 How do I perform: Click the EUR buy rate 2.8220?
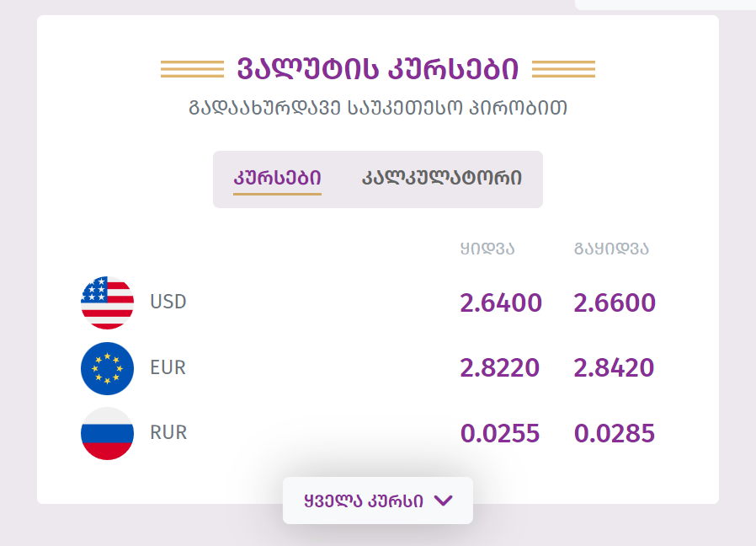500,368
